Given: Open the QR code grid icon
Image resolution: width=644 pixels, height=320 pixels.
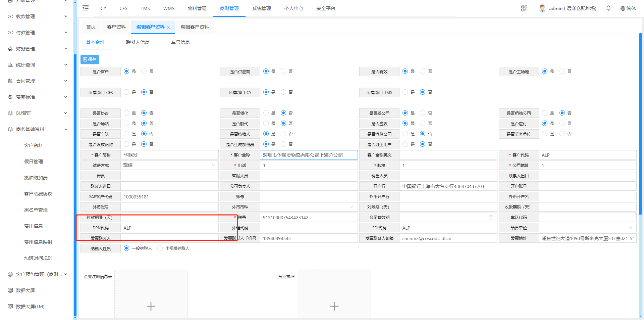Looking at the screenshot, I should 524,8.
